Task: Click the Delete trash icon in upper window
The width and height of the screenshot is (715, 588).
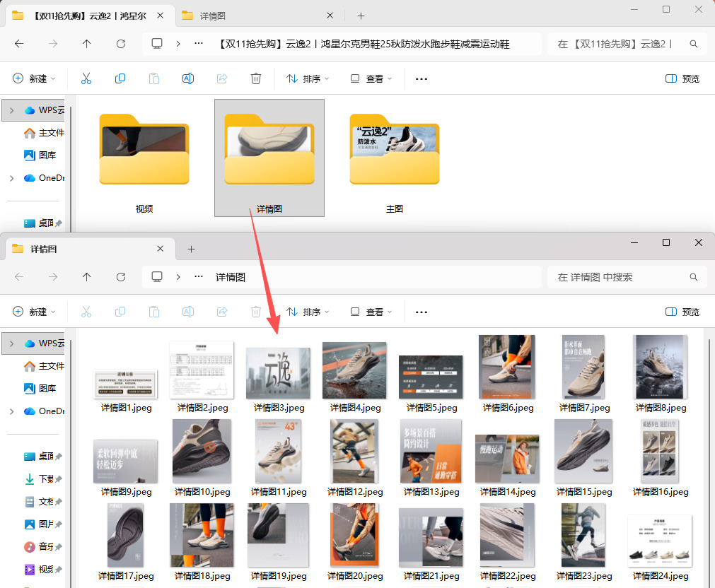Action: click(256, 78)
